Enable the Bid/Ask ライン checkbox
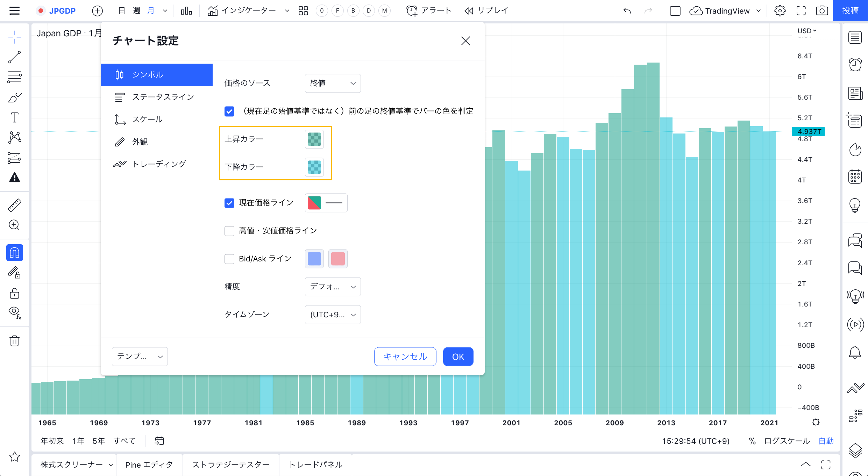The image size is (868, 476). point(229,259)
